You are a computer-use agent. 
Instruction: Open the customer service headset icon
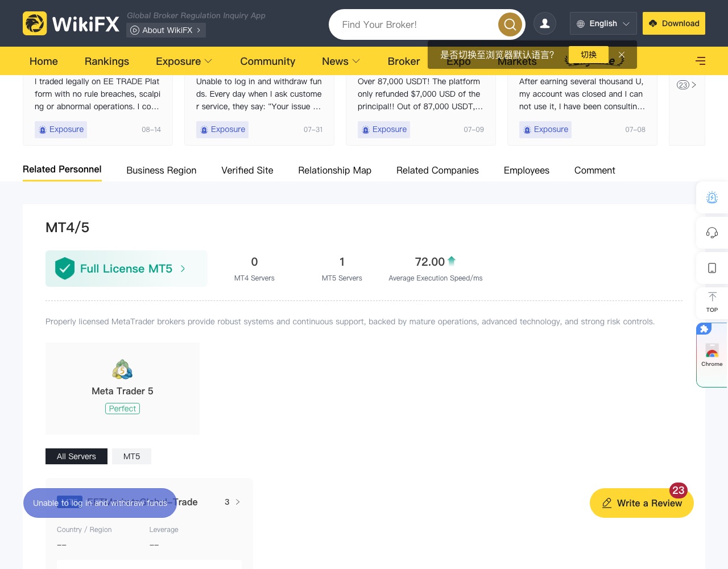[x=712, y=233]
